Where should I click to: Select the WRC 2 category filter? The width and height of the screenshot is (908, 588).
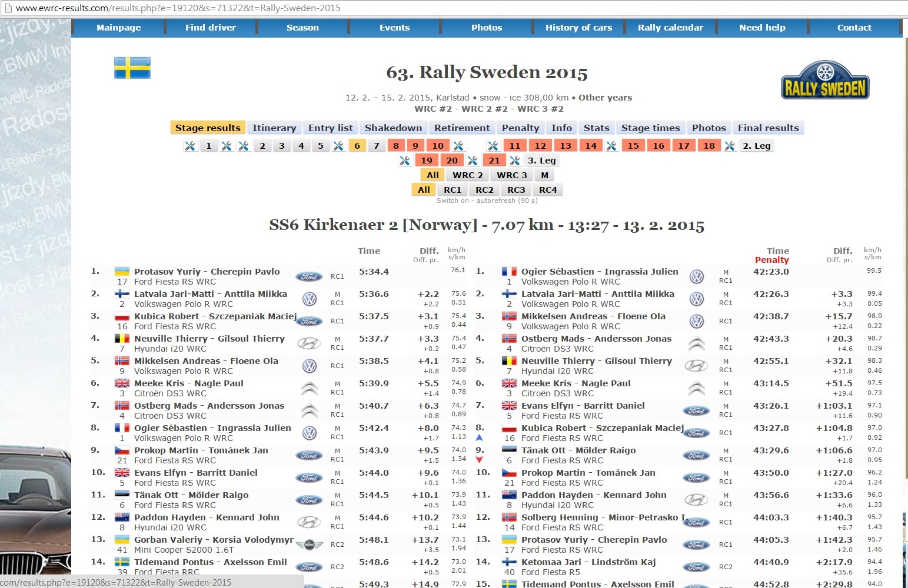pos(467,175)
